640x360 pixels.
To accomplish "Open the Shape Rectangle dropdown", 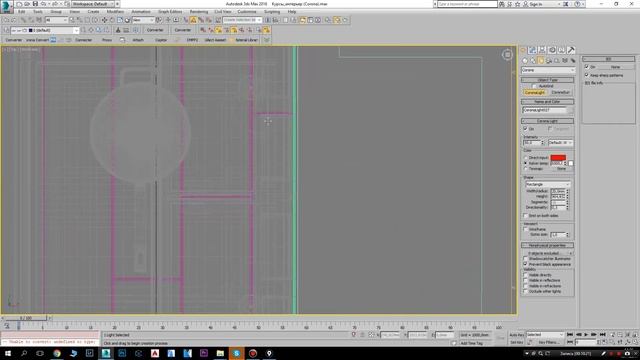I will (x=548, y=184).
